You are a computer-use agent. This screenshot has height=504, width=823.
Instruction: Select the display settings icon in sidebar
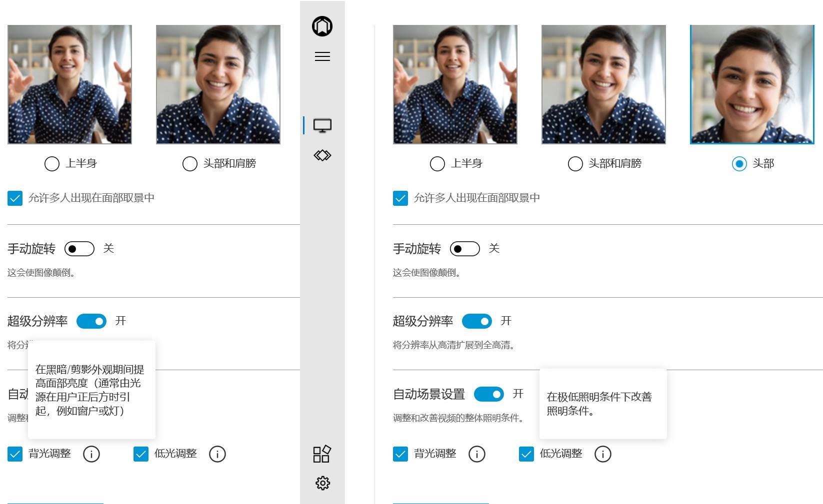[322, 125]
